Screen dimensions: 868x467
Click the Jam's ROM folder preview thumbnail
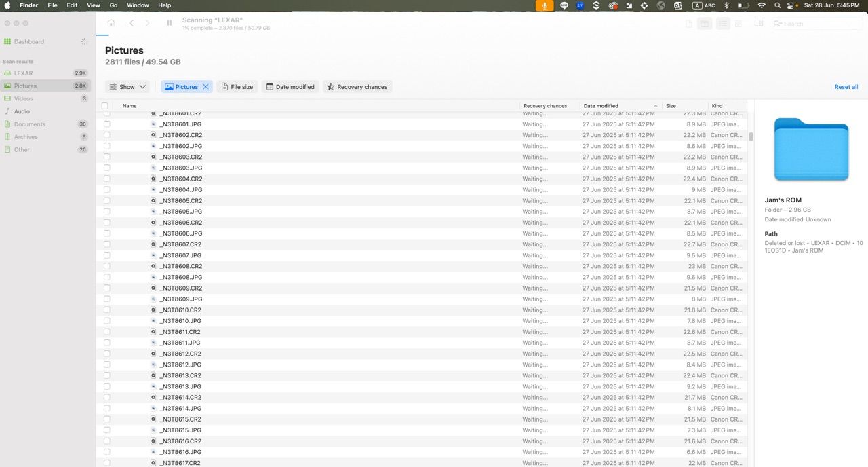pyautogui.click(x=811, y=149)
